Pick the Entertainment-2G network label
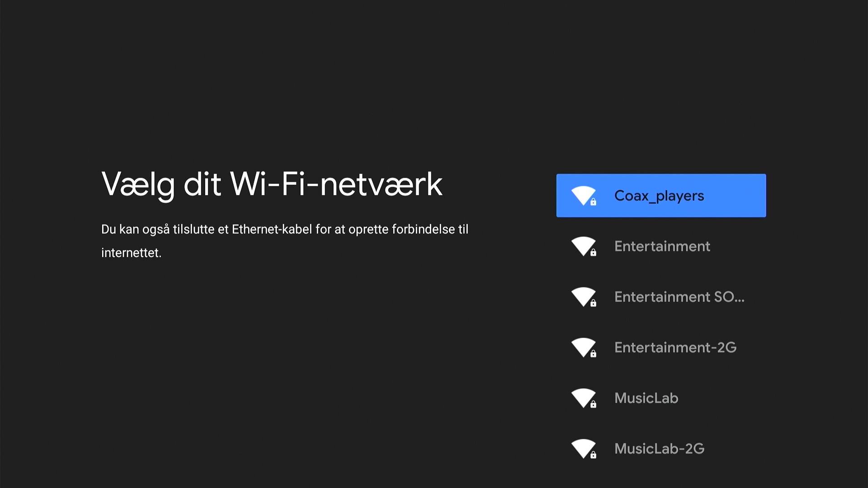This screenshot has height=488, width=868. tap(675, 347)
